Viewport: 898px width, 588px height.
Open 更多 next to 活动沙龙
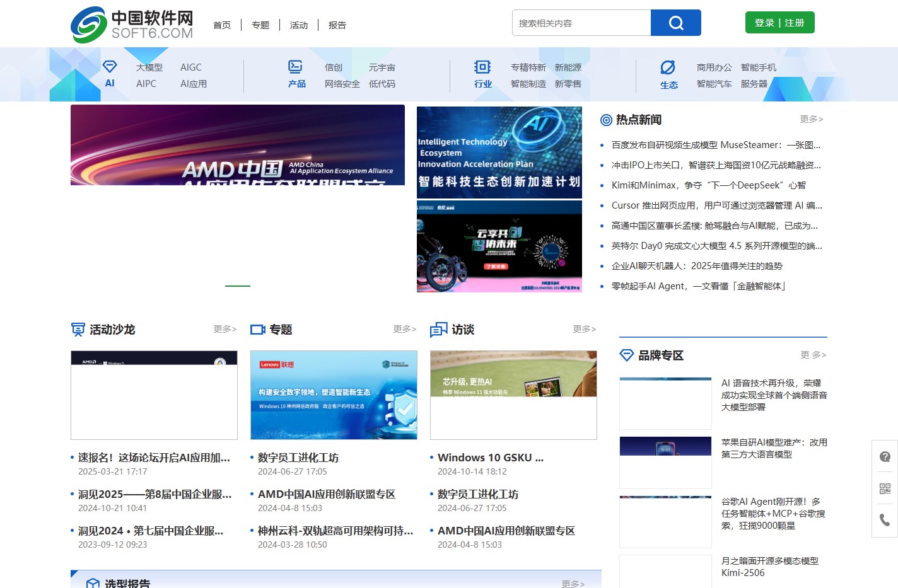tap(225, 329)
